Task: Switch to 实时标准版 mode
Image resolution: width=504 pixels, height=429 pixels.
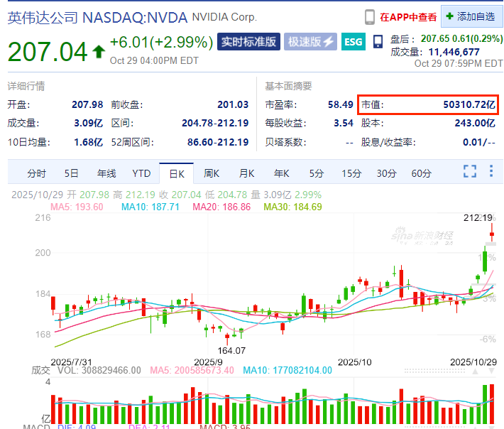Action: click(249, 41)
